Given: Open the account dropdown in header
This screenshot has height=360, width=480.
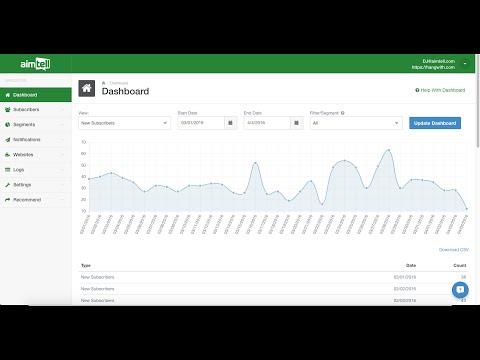Looking at the screenshot, I should (465, 63).
